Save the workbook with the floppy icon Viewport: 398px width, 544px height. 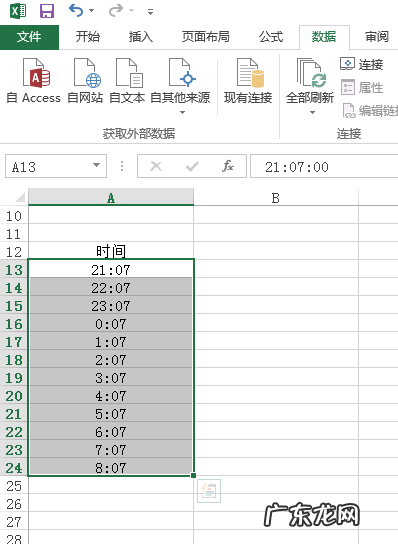pyautogui.click(x=47, y=11)
